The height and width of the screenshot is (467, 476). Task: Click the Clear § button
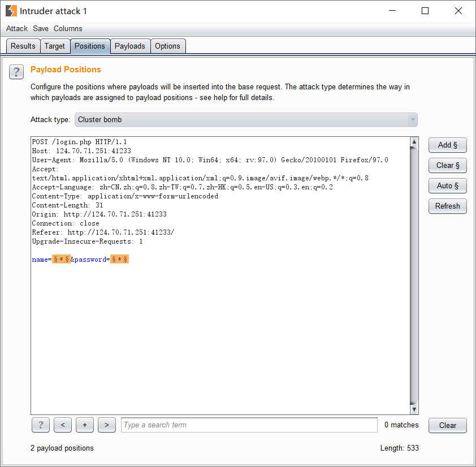click(x=448, y=166)
